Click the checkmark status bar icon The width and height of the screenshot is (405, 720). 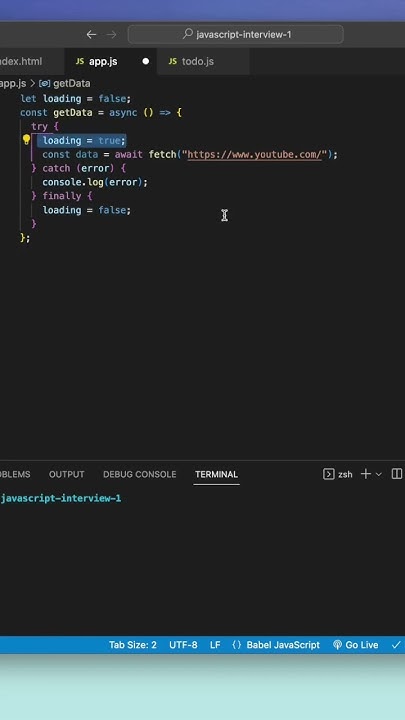(x=396, y=645)
